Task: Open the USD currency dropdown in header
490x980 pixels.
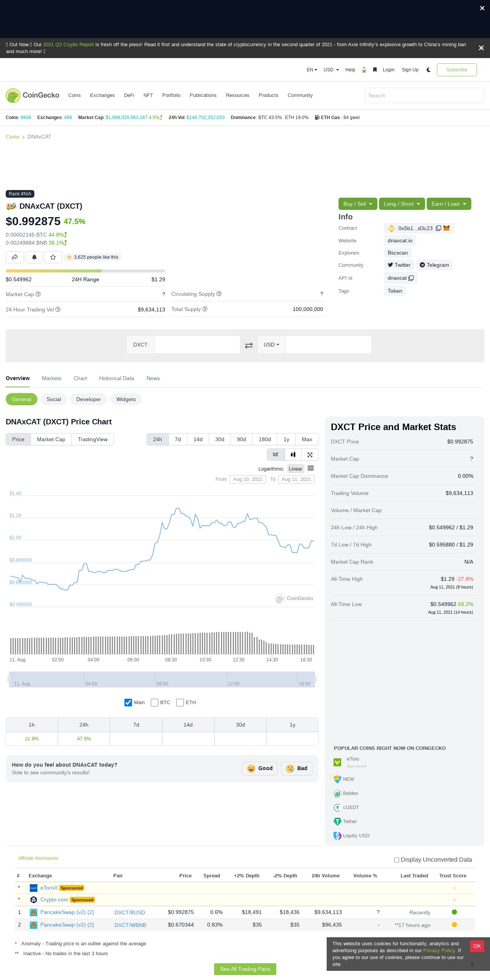Action: click(x=331, y=70)
